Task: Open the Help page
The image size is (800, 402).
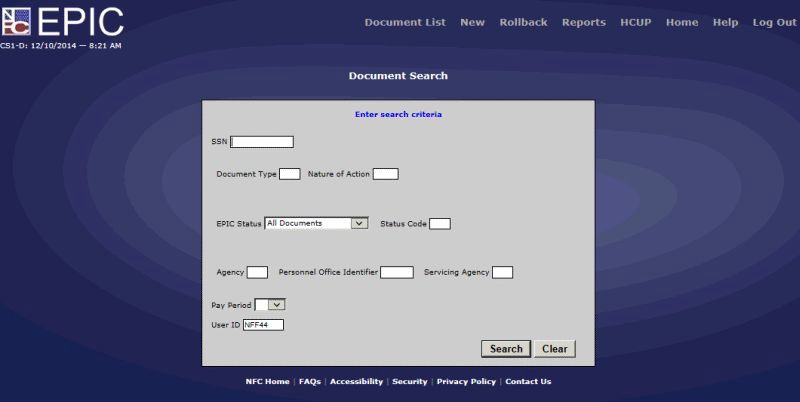Action: (726, 22)
